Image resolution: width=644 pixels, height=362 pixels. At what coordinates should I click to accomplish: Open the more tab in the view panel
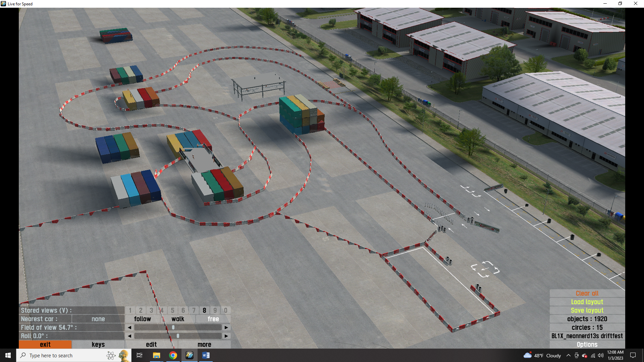click(x=204, y=344)
